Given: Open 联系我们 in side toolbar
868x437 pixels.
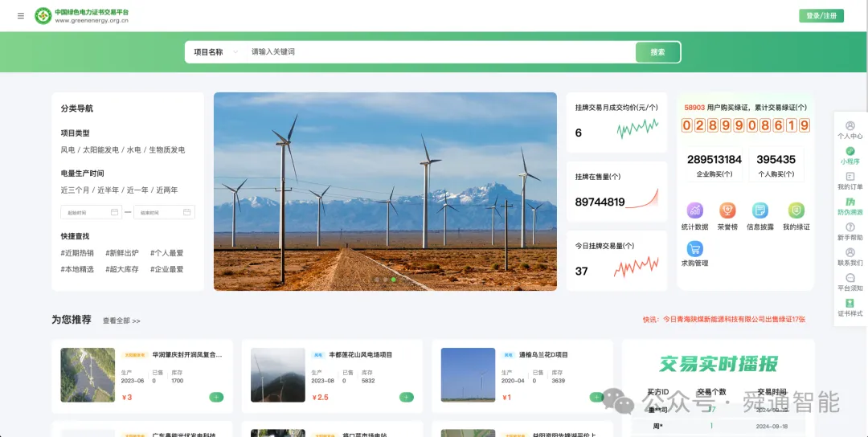Looking at the screenshot, I should click(x=850, y=257).
